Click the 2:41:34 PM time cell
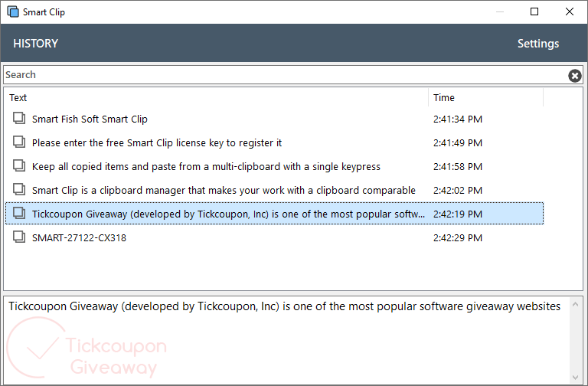Image resolution: width=588 pixels, height=386 pixels. point(458,119)
